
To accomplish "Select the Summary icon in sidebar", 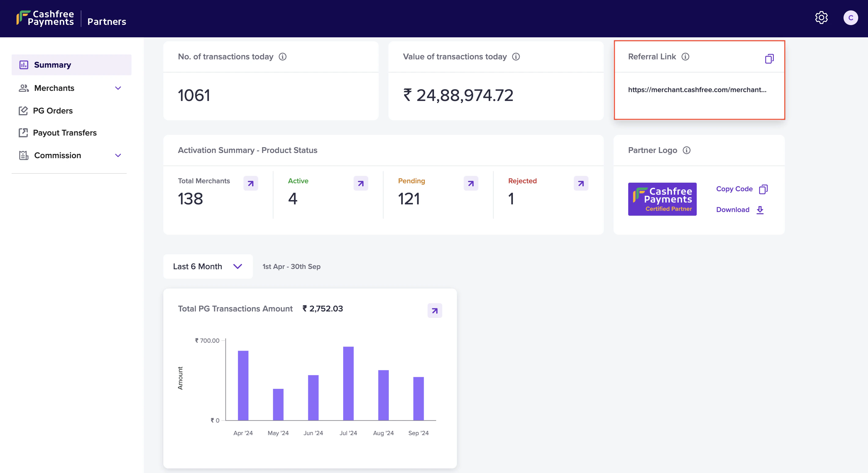I will [24, 65].
